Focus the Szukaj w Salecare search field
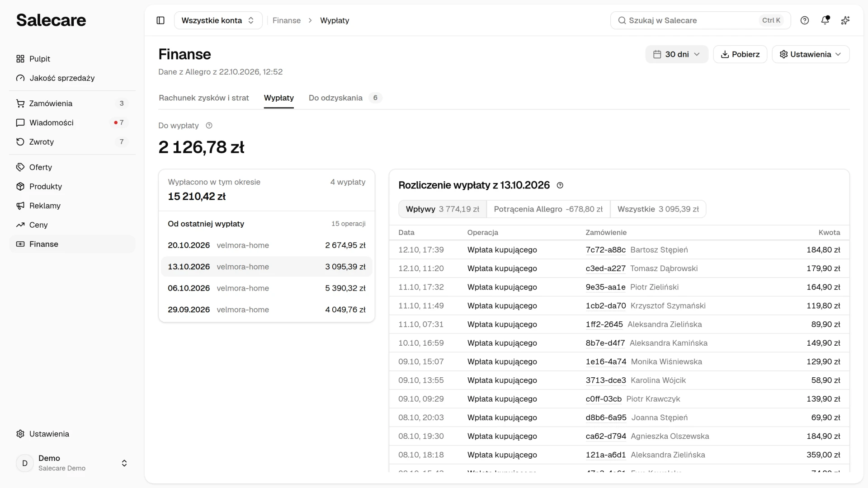This screenshot has width=868, height=488. coord(700,20)
